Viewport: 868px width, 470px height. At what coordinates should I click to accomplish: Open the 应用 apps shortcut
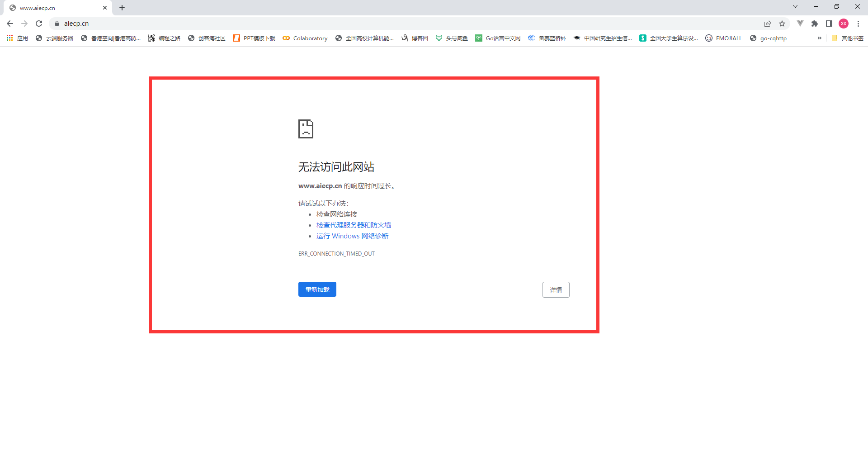(17, 38)
